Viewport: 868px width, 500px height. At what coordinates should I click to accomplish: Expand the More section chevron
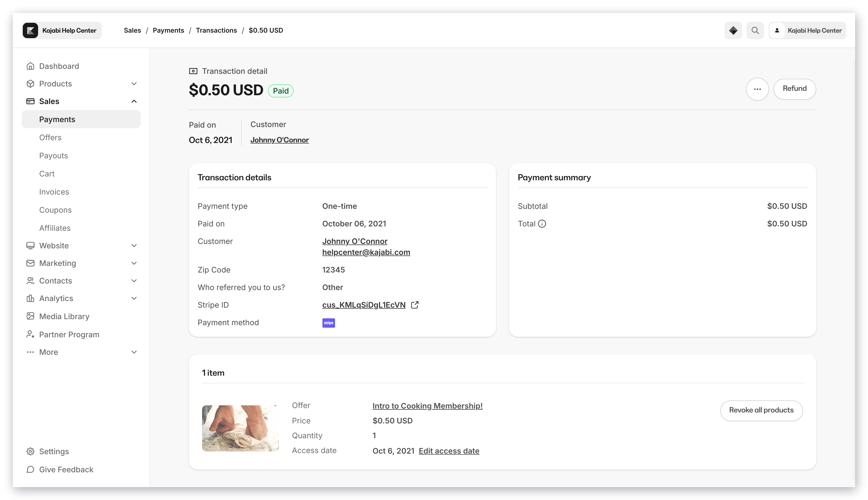coord(134,352)
